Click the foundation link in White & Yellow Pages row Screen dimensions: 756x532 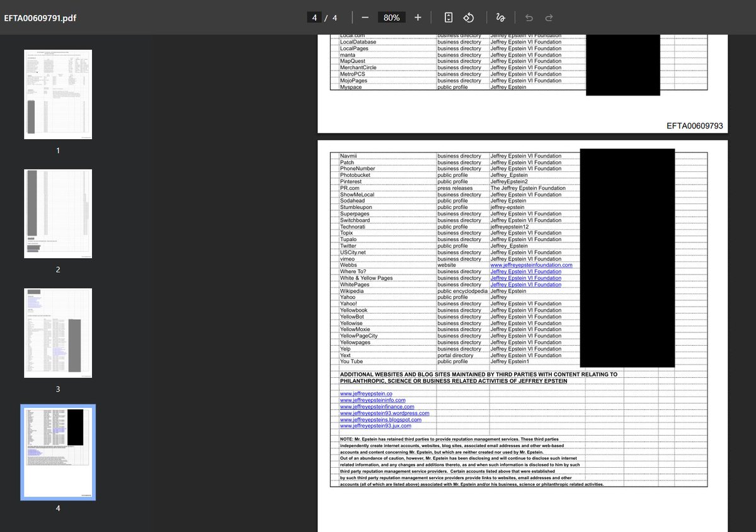525,278
